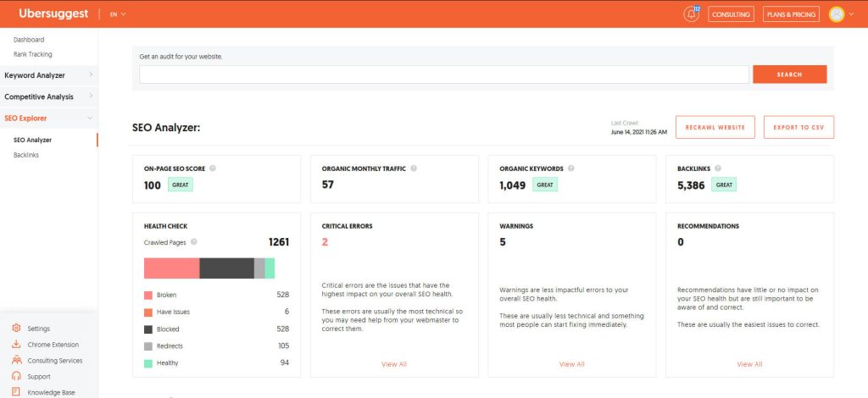868x398 pixels.
Task: Click the Ubersuggest logo
Action: (53, 14)
